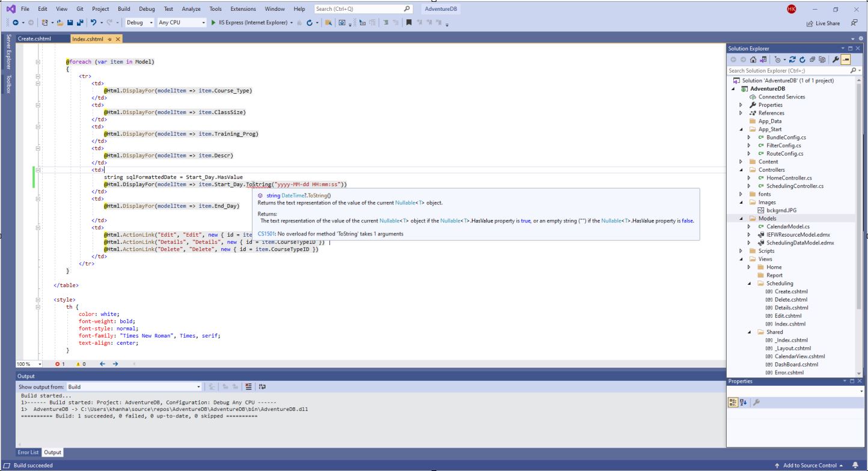Click the CS1501 error code link
Screen dimensions: 868x471
point(266,234)
